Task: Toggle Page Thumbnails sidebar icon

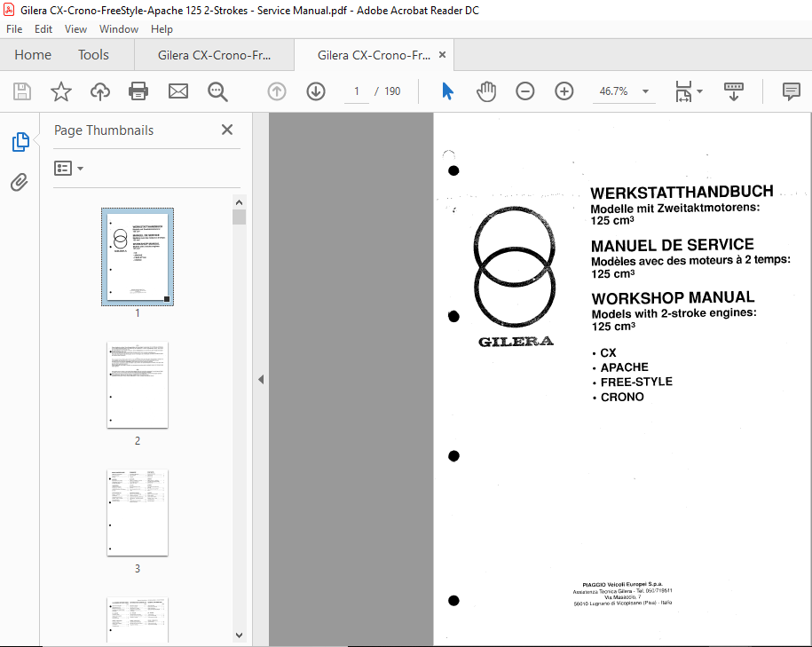Action: (20, 142)
